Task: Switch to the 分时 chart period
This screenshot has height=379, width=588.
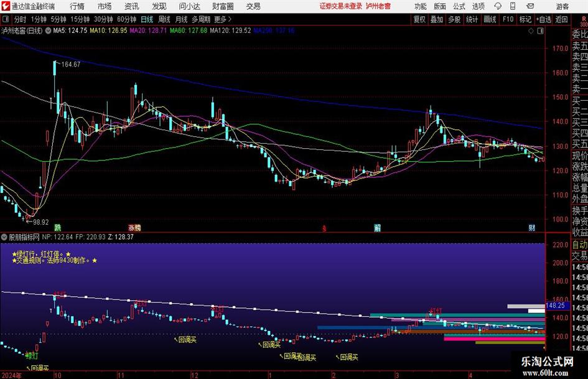Action: click(20, 19)
